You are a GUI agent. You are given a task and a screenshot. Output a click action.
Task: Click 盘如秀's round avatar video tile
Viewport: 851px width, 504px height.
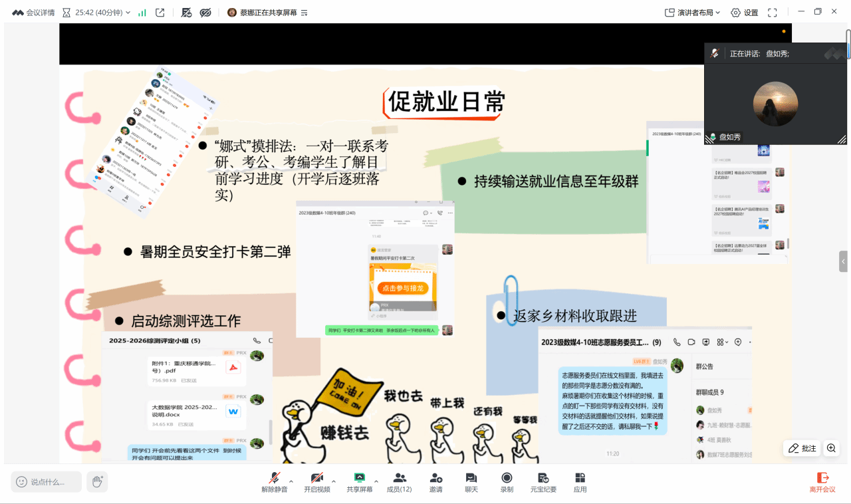(x=775, y=104)
